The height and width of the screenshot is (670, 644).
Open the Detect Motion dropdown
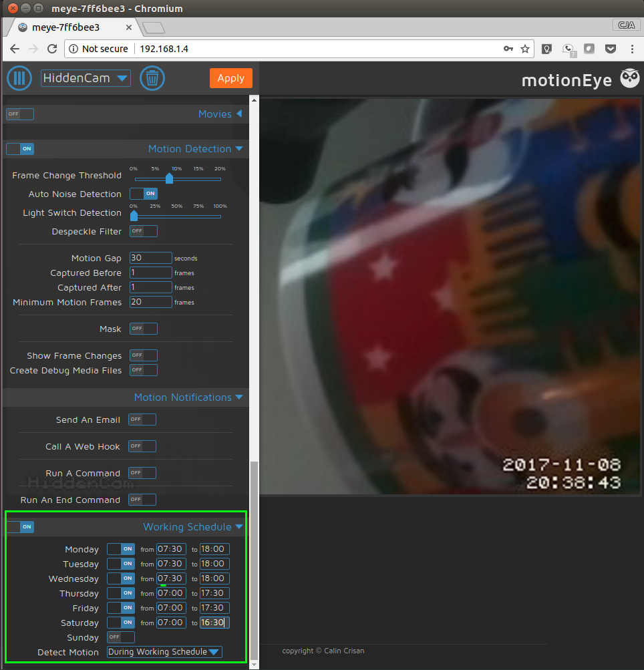point(164,652)
